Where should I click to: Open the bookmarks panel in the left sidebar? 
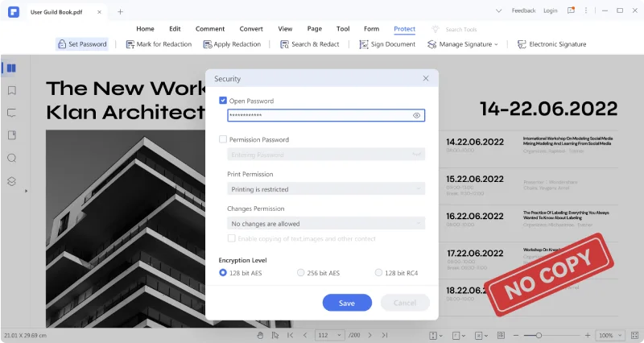click(x=12, y=90)
